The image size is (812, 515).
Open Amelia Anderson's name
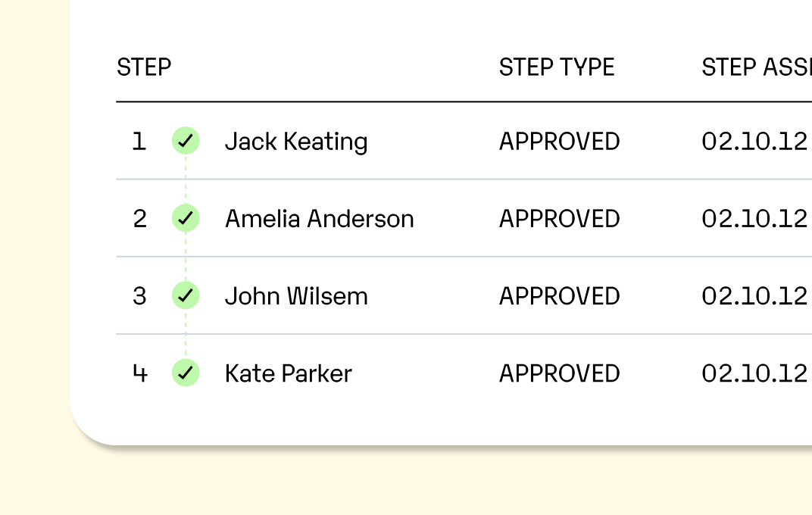click(x=319, y=219)
